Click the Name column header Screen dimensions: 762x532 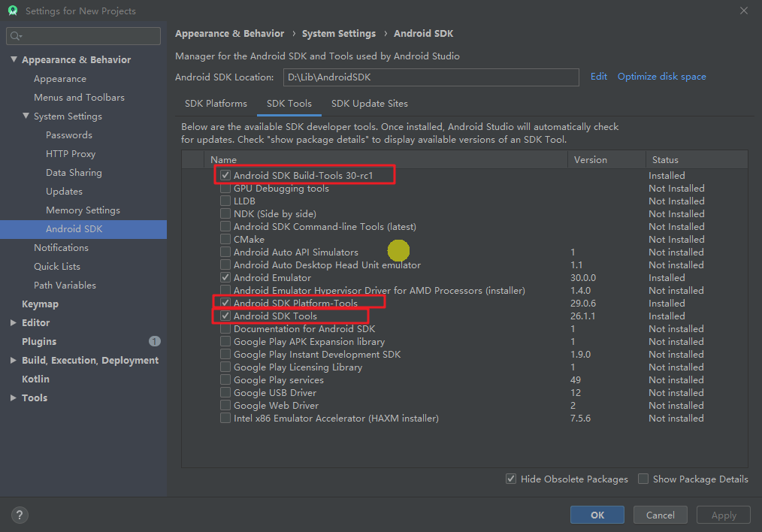(x=386, y=160)
